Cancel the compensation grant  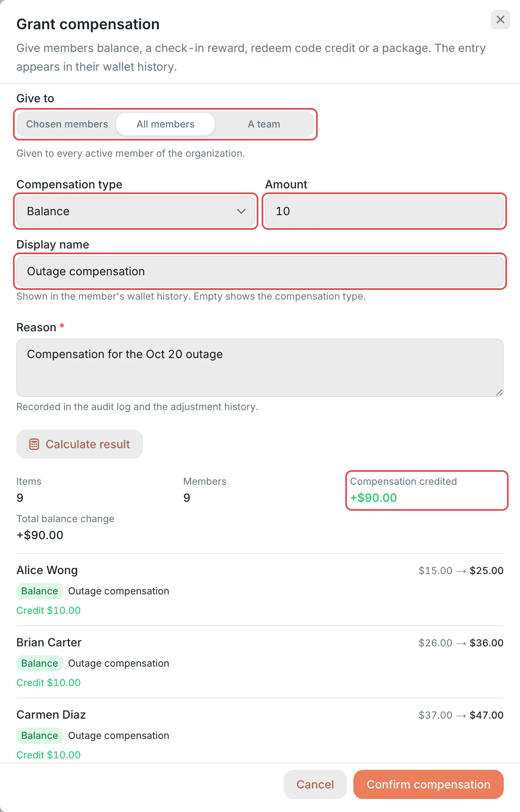click(315, 784)
